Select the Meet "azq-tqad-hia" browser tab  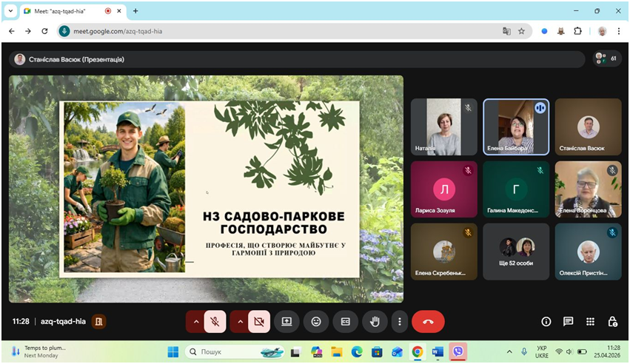tap(67, 11)
